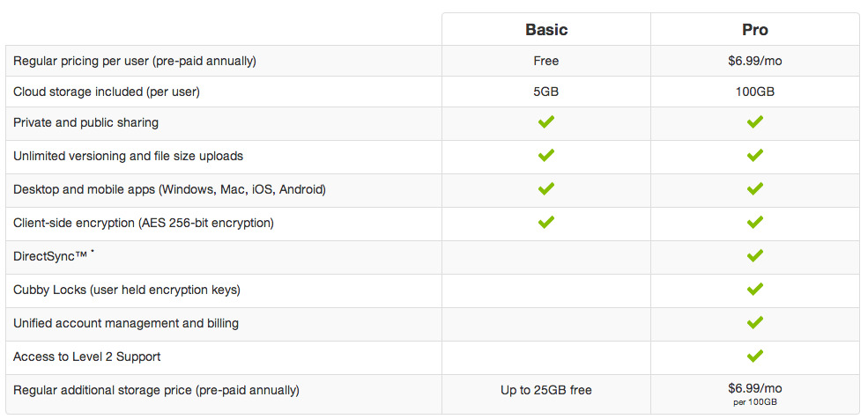Click the Pro checkmark for Desktop and mobile apps
This screenshot has height=419, width=868.
pos(754,189)
